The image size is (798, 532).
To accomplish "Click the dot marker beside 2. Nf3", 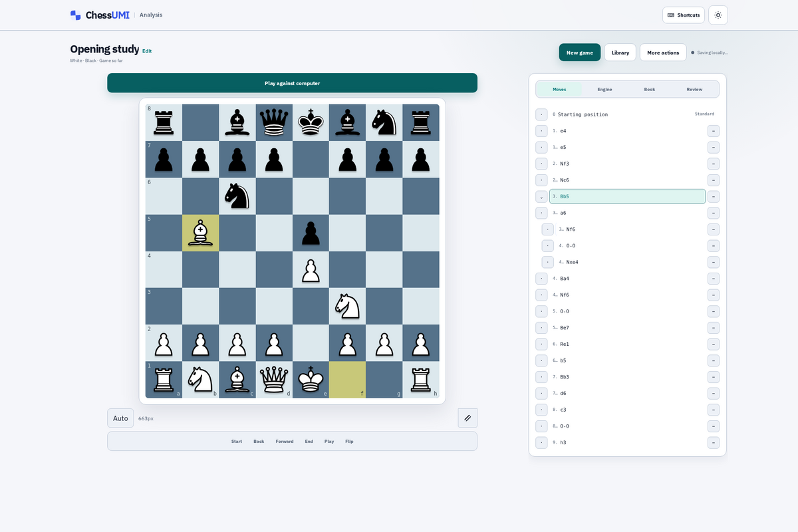I will (x=541, y=164).
